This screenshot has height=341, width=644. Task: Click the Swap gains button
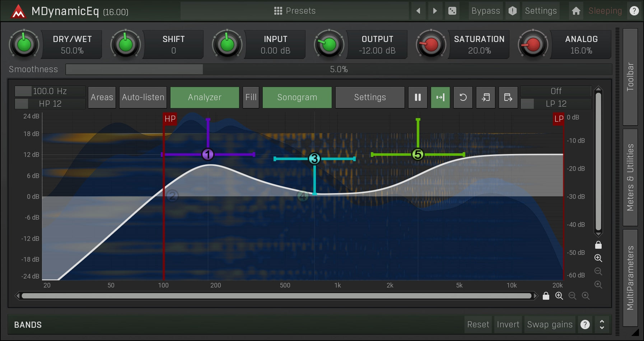click(550, 324)
